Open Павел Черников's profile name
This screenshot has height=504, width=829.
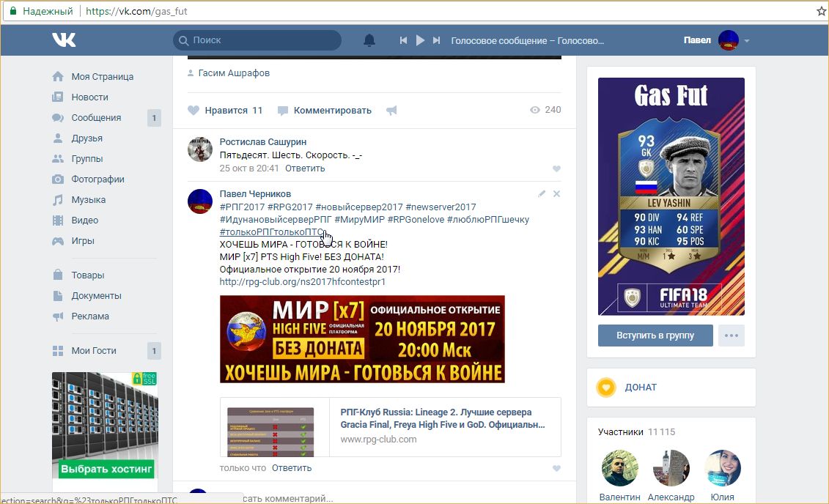[x=255, y=194]
